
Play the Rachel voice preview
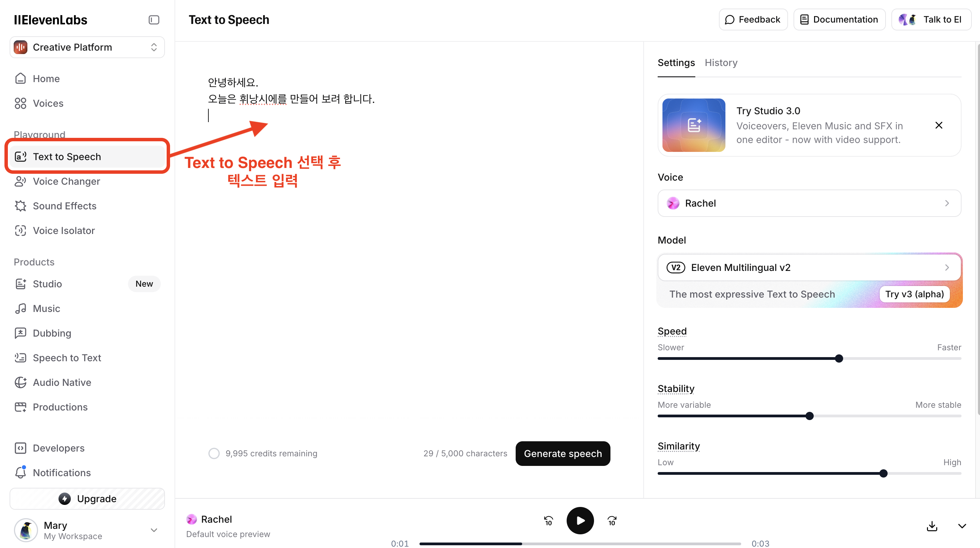(x=580, y=520)
